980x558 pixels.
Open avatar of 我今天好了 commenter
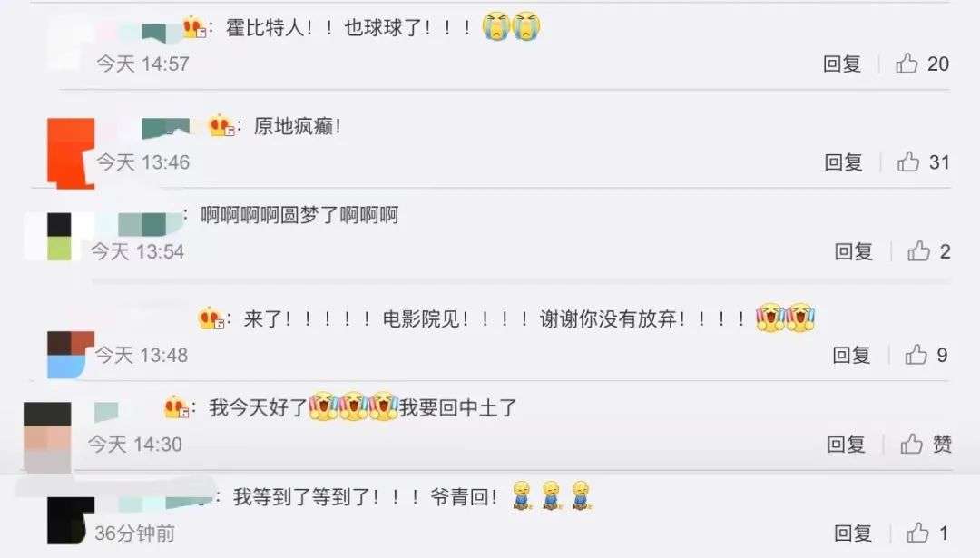click(47, 436)
